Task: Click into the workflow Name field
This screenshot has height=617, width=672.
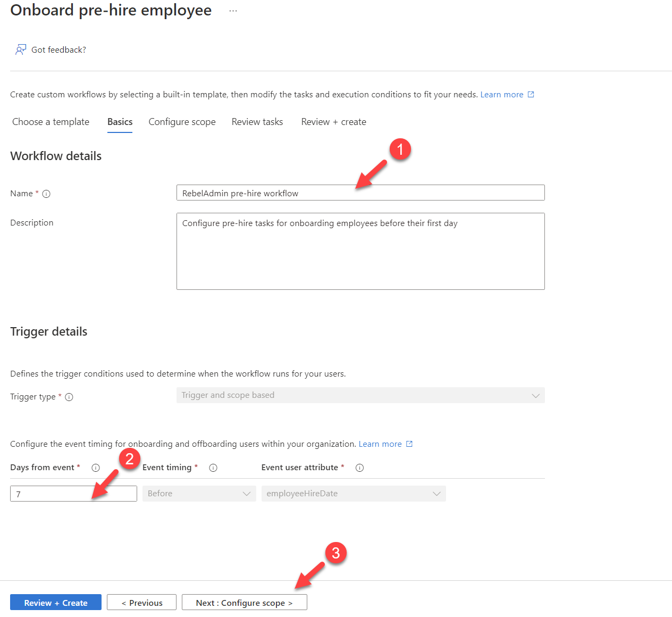Action: tap(360, 193)
